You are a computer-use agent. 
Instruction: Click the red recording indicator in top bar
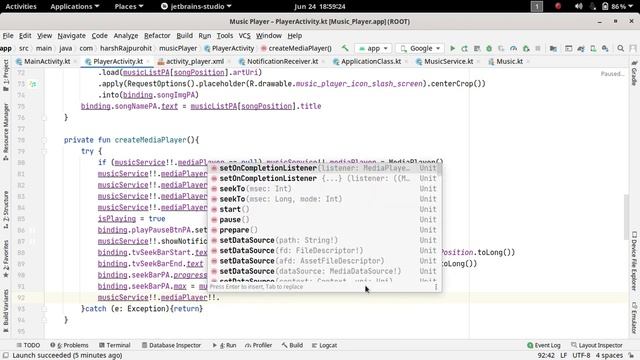(x=558, y=6)
